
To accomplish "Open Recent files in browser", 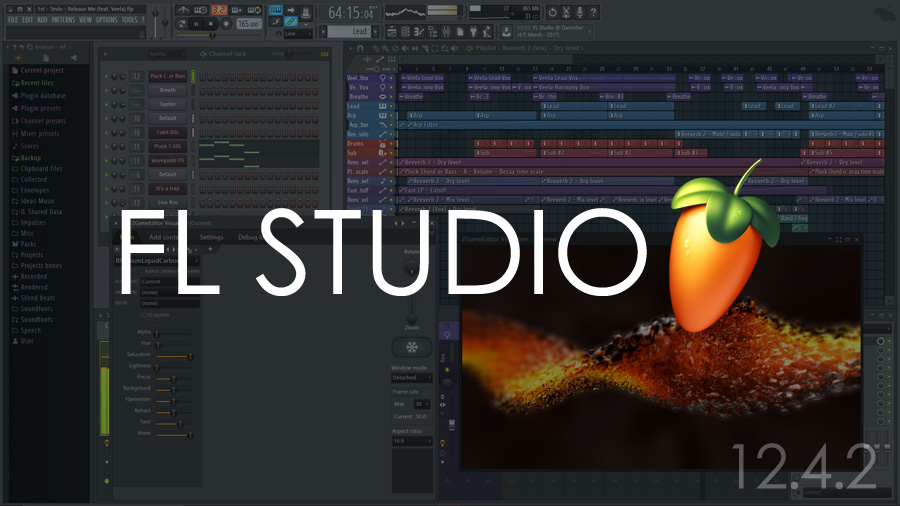I will tap(33, 83).
